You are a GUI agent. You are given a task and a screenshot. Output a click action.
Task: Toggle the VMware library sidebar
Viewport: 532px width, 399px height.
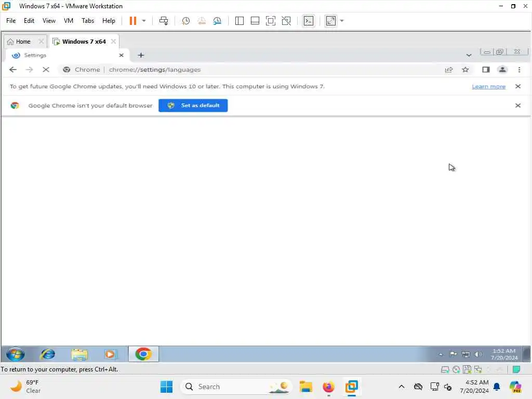(239, 21)
